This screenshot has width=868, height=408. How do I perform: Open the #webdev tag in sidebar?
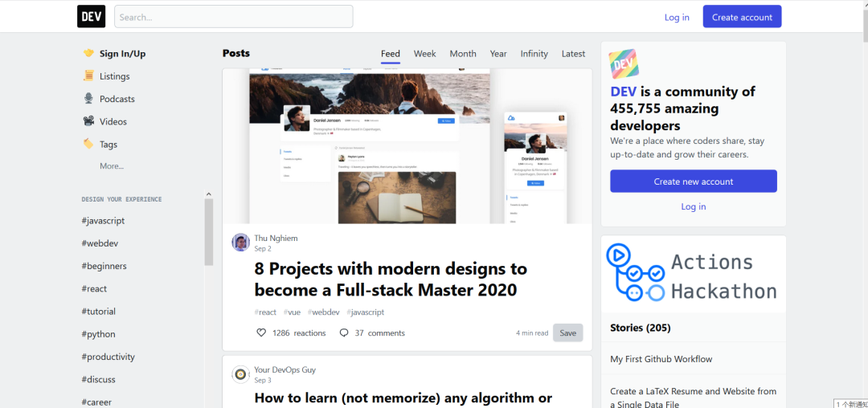(100, 243)
